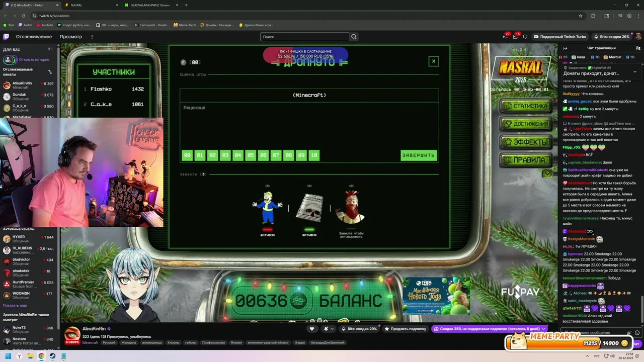This screenshot has height=362, width=644.
Task: Open the emote picker in chat input
Action: click(637, 333)
